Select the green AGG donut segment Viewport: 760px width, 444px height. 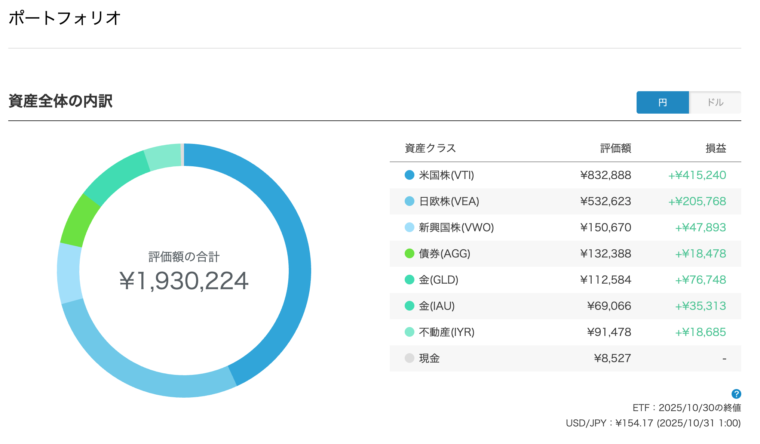coord(76,221)
